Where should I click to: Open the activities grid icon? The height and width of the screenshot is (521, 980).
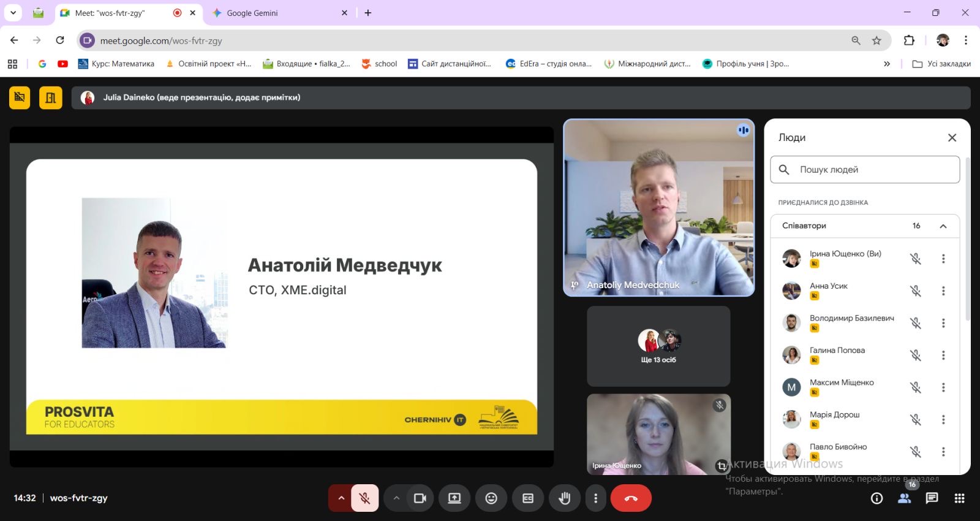pos(959,498)
